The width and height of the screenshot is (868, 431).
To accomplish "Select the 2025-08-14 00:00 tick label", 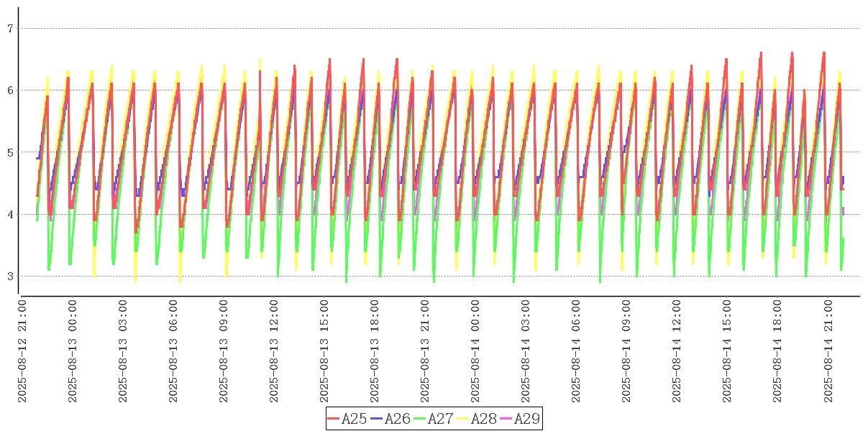I will point(475,351).
